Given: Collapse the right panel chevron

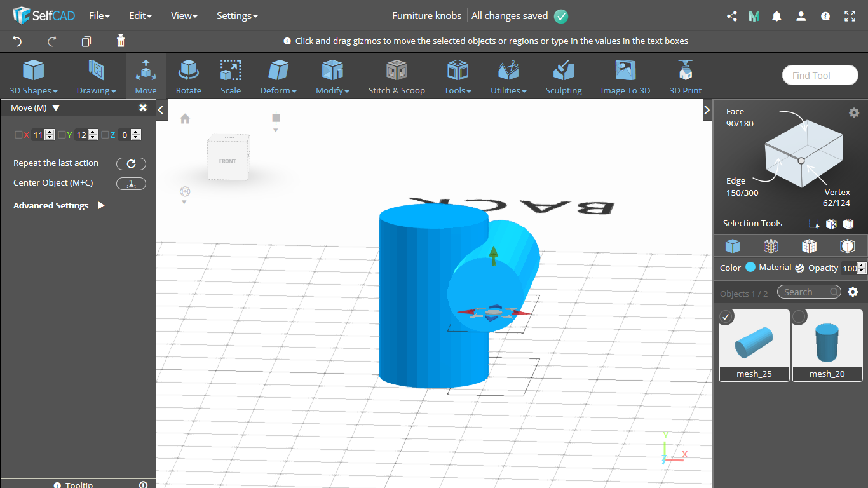Looking at the screenshot, I should pos(707,110).
